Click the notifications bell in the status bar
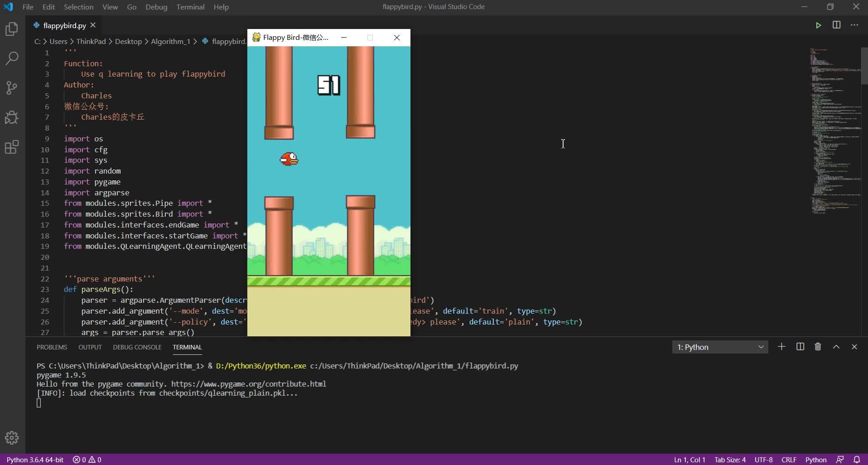The image size is (868, 465). (858, 459)
